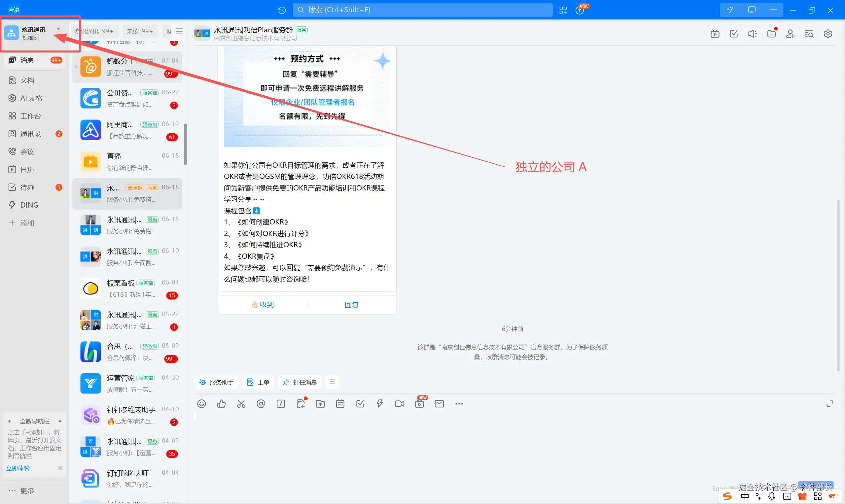The width and height of the screenshot is (845, 504).
Task: Click the 立即体验 link
Action: (18, 468)
